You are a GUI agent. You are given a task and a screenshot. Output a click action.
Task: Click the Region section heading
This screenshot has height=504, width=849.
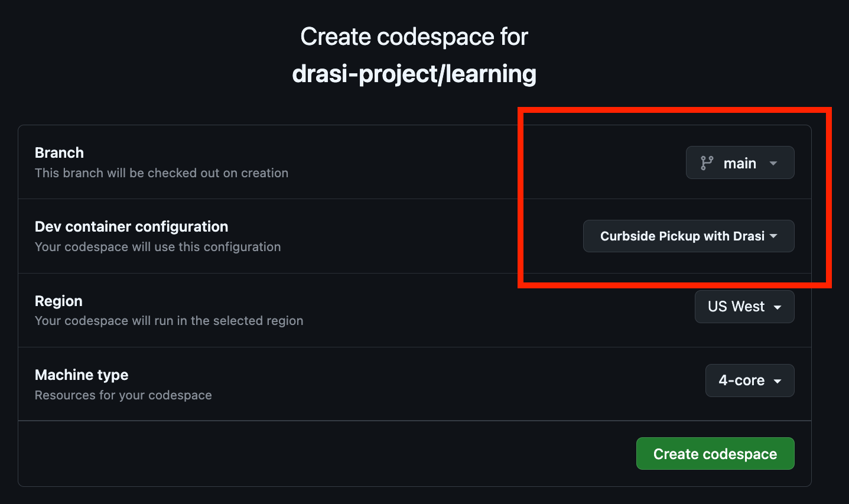point(58,301)
